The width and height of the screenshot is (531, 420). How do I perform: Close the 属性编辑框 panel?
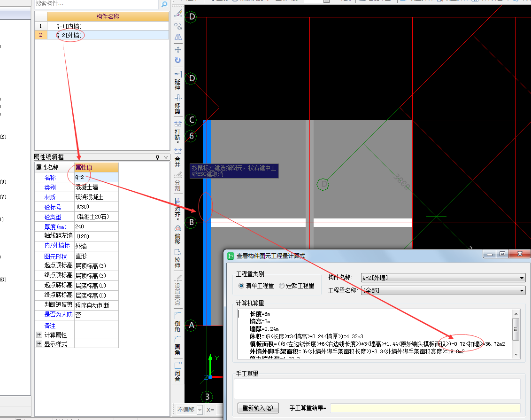[x=166, y=157]
